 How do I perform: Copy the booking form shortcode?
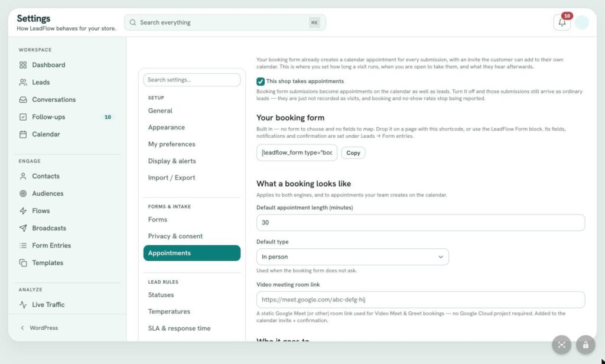point(353,153)
